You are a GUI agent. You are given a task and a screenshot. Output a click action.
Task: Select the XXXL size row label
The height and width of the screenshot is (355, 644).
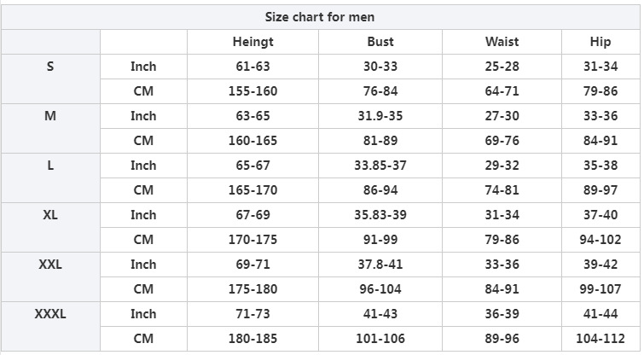(x=50, y=314)
